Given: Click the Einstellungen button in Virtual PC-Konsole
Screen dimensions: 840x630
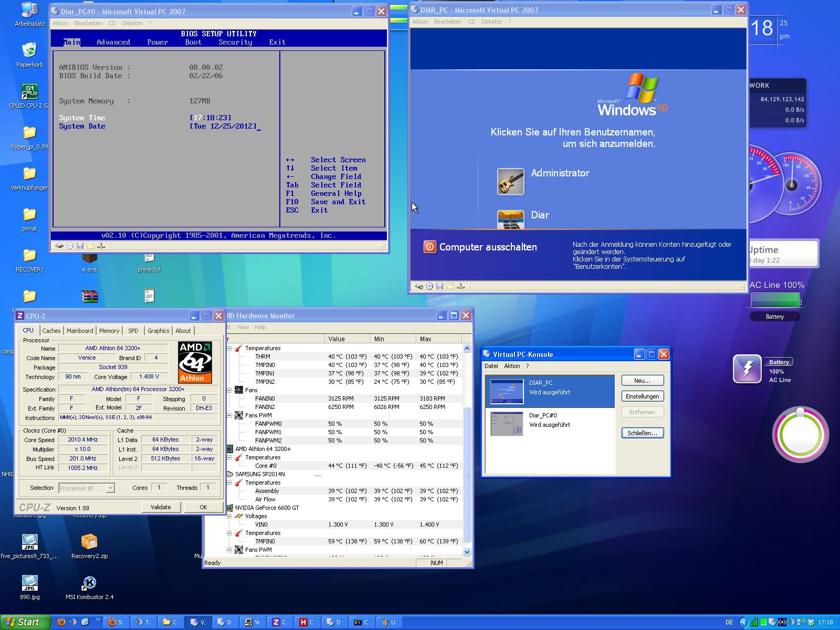Looking at the screenshot, I should pyautogui.click(x=642, y=396).
